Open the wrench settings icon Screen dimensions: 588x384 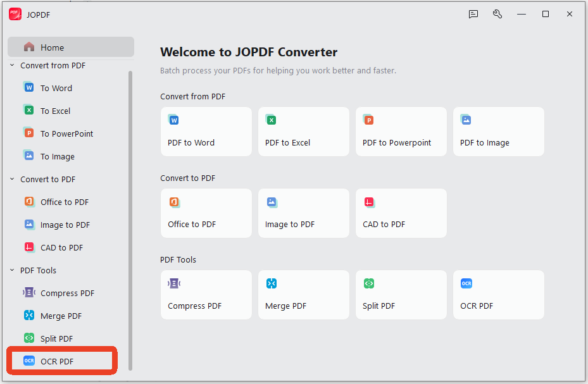pos(497,15)
